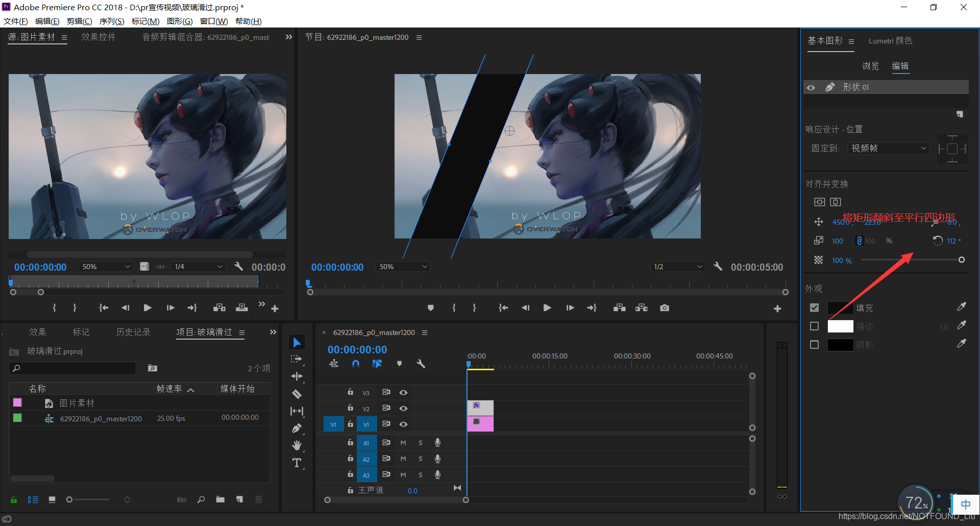Expand source panel overflow tabs chevron
Screen dimensions: 980x526
point(289,37)
